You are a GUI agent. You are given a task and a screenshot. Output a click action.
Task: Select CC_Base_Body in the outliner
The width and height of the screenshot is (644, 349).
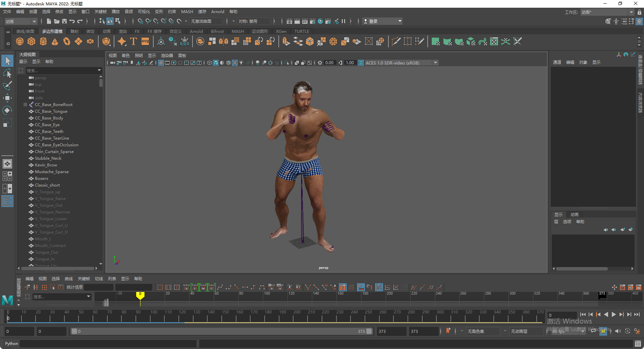click(x=49, y=118)
